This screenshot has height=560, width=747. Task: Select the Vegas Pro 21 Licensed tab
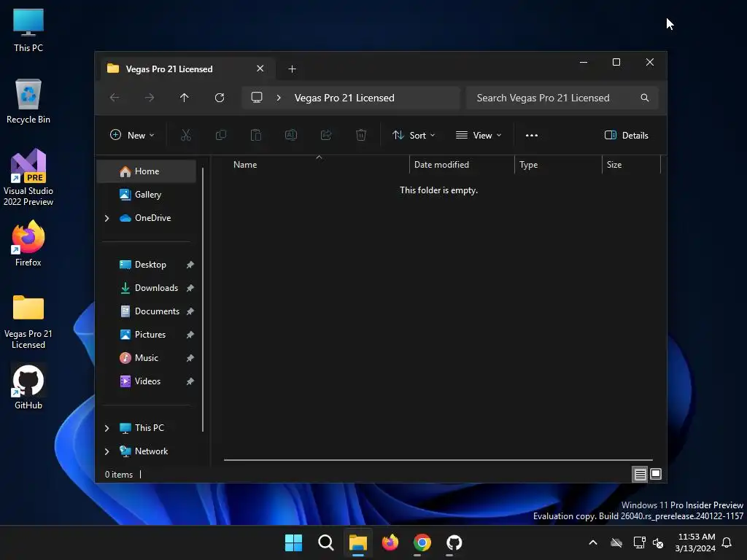[187, 69]
